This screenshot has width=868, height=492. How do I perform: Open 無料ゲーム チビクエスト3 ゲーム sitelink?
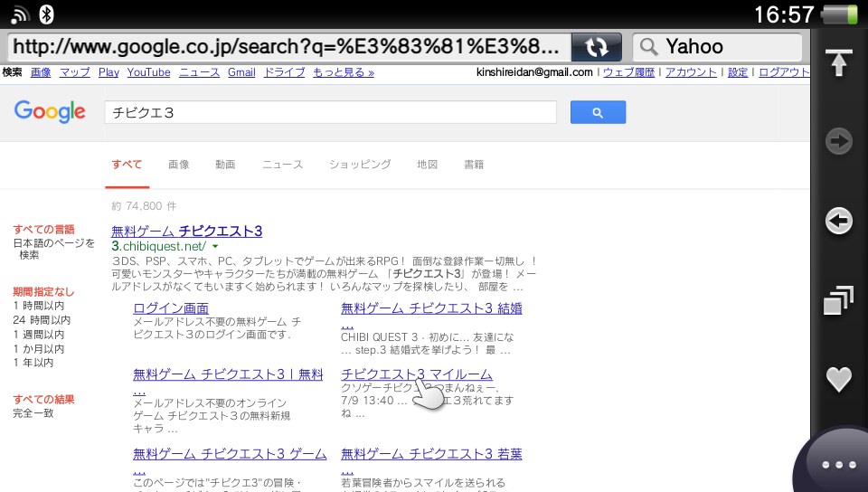(230, 454)
